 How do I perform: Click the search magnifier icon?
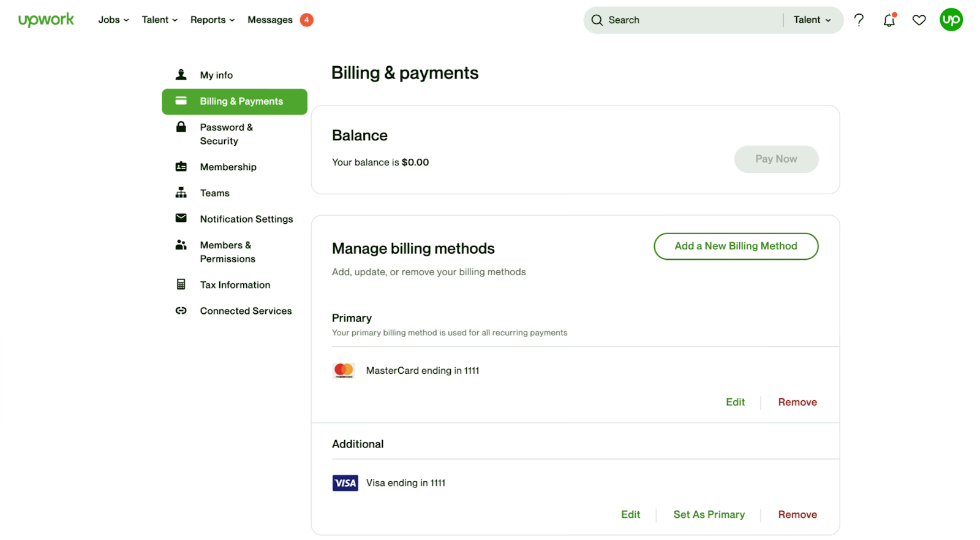coord(597,20)
